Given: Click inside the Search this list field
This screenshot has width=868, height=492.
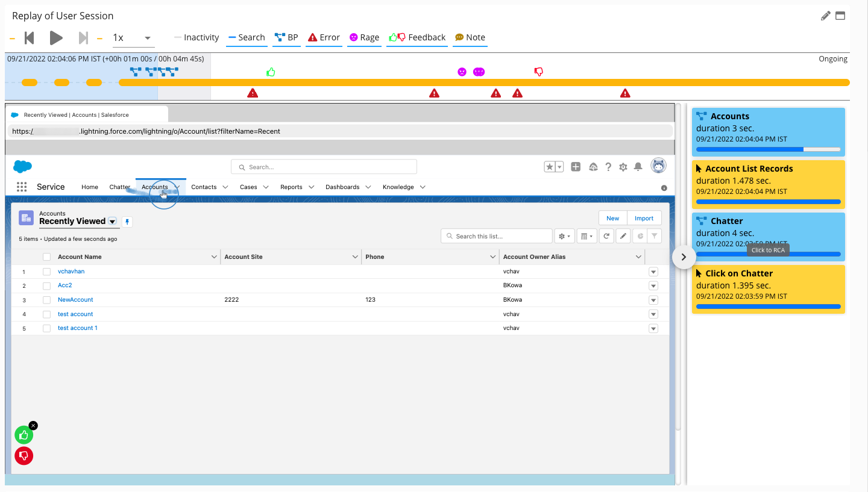Looking at the screenshot, I should point(496,235).
